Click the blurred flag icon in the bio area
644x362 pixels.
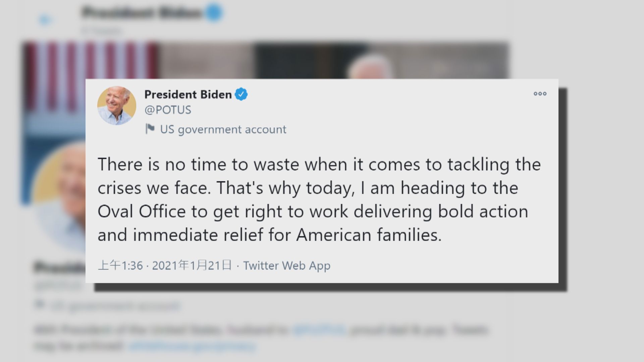(40, 305)
